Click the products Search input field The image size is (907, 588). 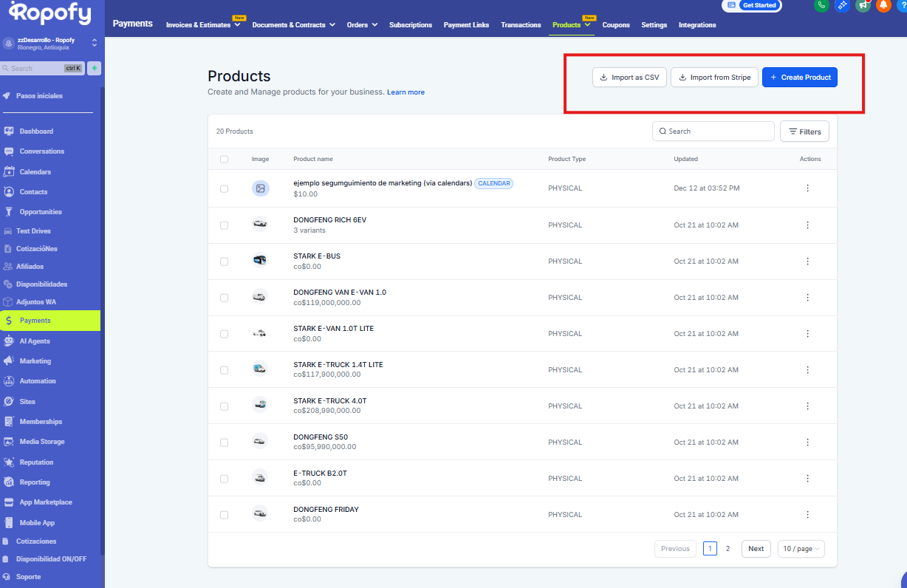[713, 131]
